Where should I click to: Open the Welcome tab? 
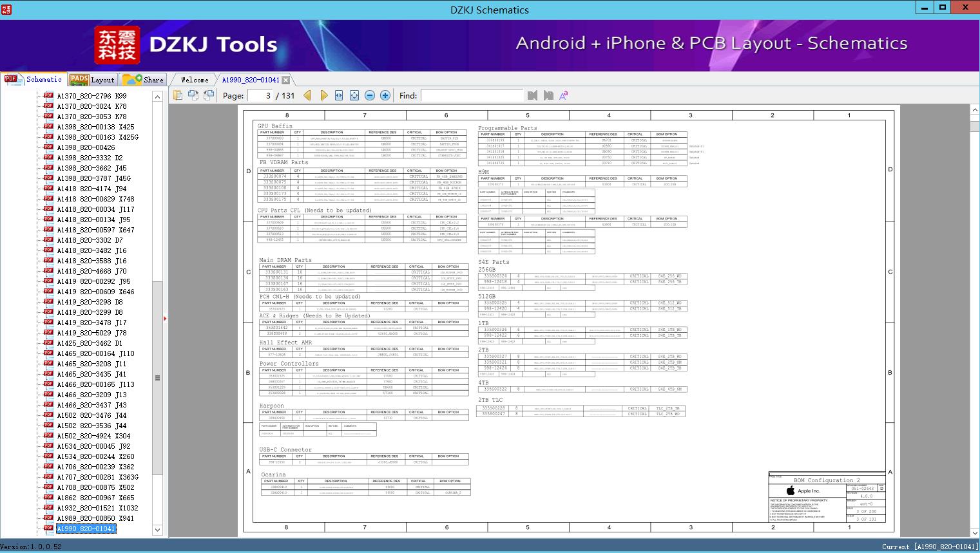[x=195, y=80]
